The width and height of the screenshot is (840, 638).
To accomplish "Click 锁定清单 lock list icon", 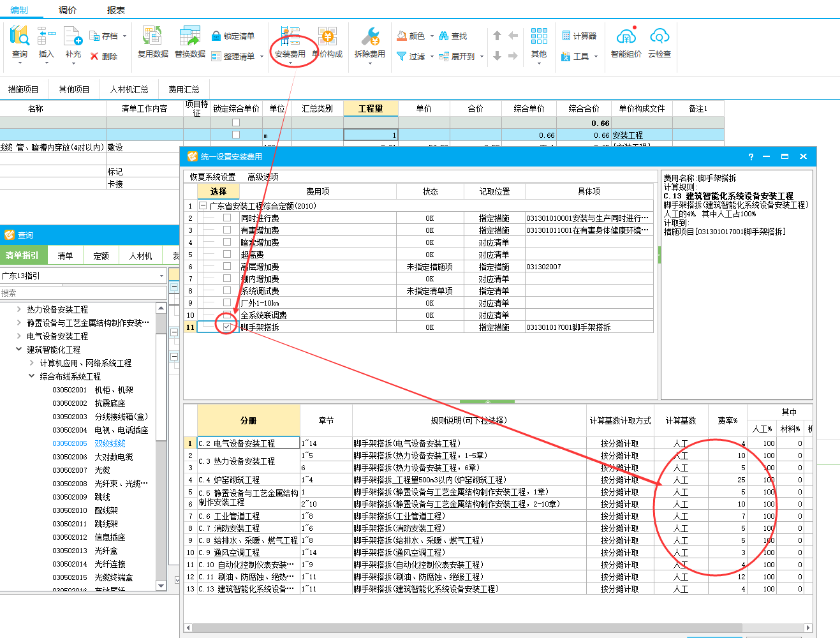I will [x=216, y=36].
